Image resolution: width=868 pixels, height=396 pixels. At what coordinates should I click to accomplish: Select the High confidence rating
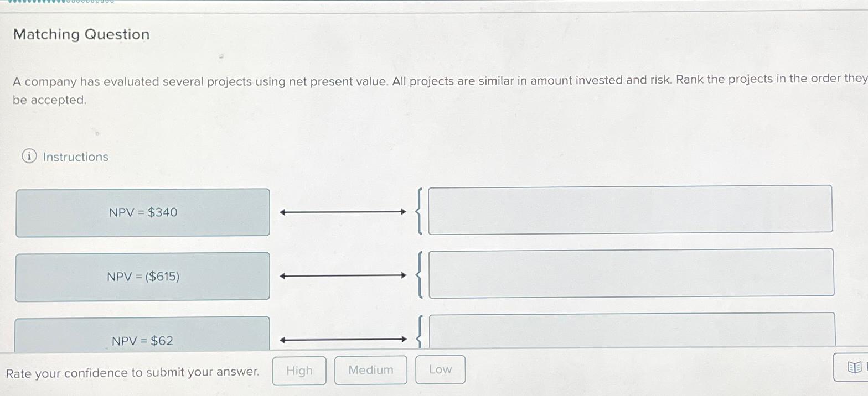pos(299,369)
